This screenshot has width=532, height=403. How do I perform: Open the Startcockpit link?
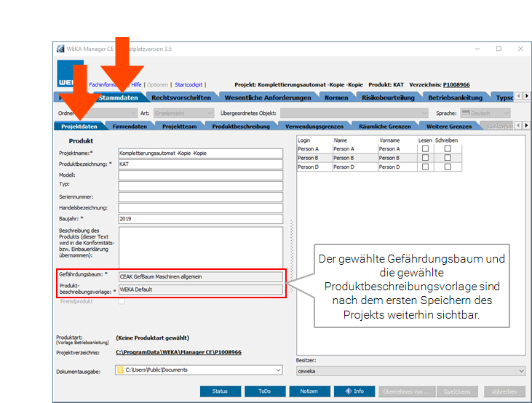click(x=188, y=84)
